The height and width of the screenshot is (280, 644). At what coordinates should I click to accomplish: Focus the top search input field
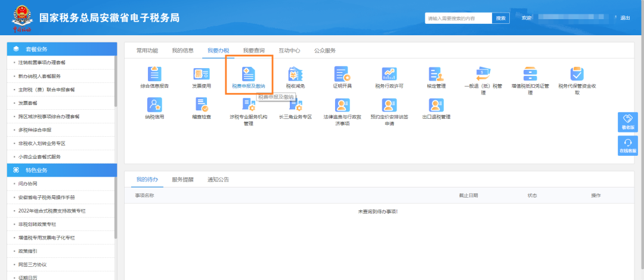(458, 18)
